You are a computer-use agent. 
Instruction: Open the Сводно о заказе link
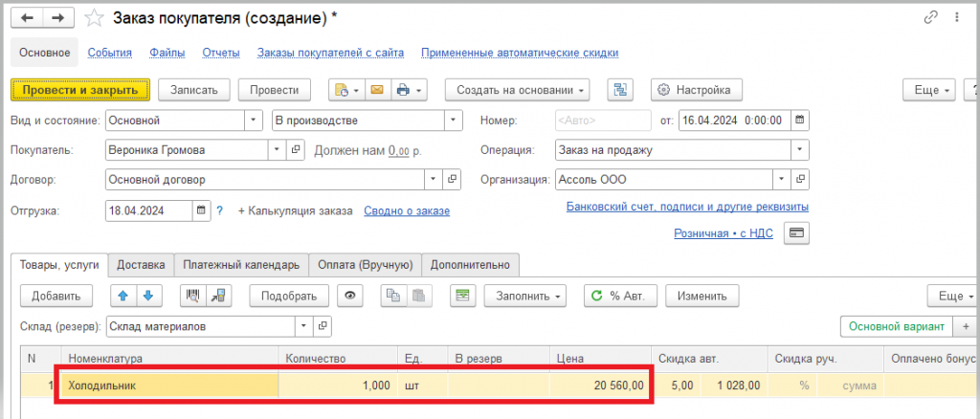coord(407,211)
